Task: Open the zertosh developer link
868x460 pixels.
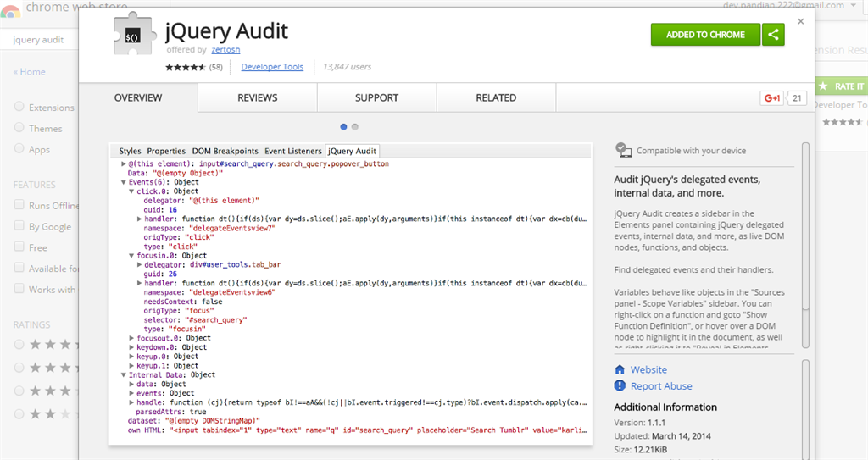Action: [225, 50]
